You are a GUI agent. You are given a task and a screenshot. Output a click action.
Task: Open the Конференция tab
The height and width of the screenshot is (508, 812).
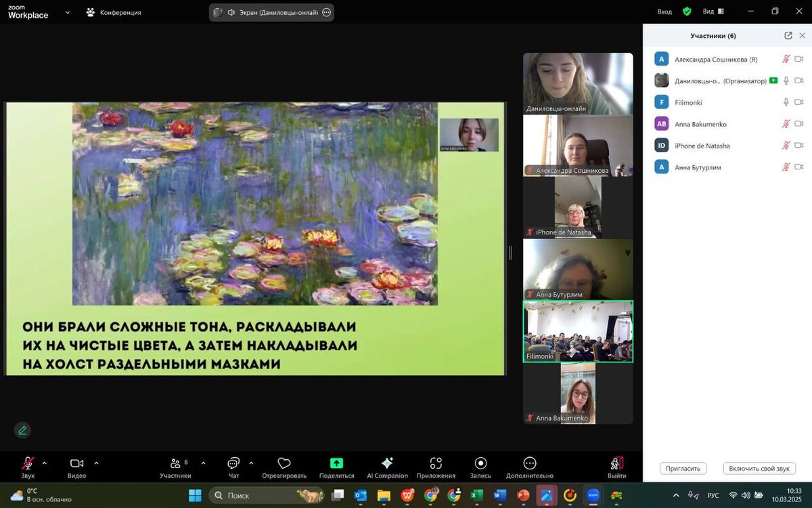coord(114,12)
